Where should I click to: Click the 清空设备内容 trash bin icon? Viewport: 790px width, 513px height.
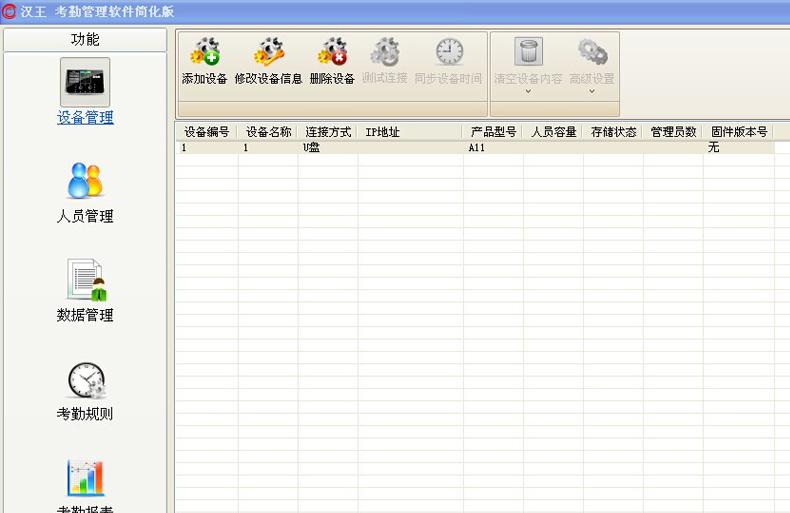tap(528, 52)
